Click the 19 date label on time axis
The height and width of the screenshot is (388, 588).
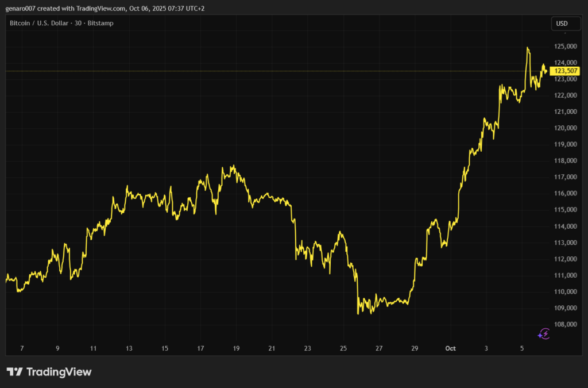(236, 348)
